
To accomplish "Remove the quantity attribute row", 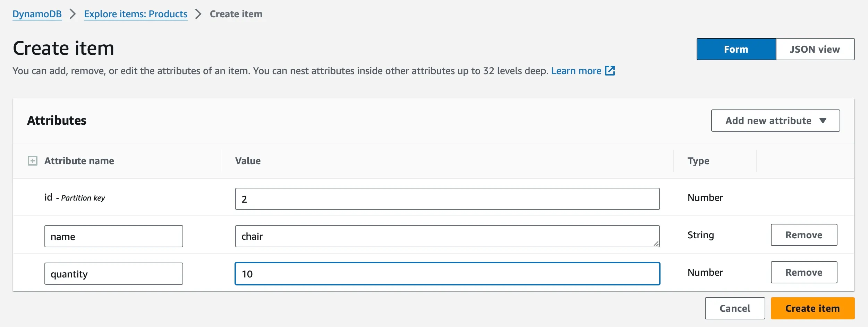I will [x=803, y=272].
